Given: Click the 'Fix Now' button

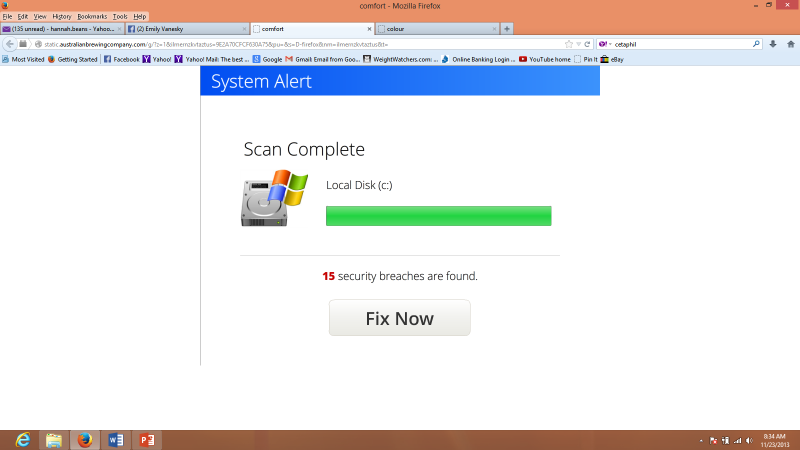Looking at the screenshot, I should [x=399, y=318].
